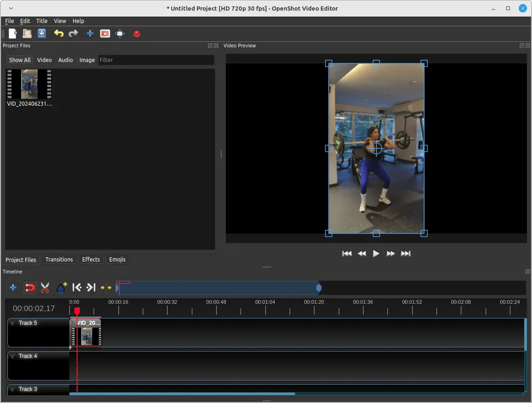
Task: Click the vertical timeline scrollbar
Action: point(526,335)
